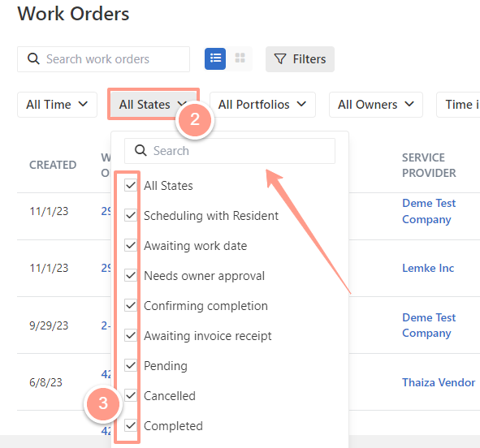The height and width of the screenshot is (448, 480).
Task: Click the Search work orders field
Action: 103,59
